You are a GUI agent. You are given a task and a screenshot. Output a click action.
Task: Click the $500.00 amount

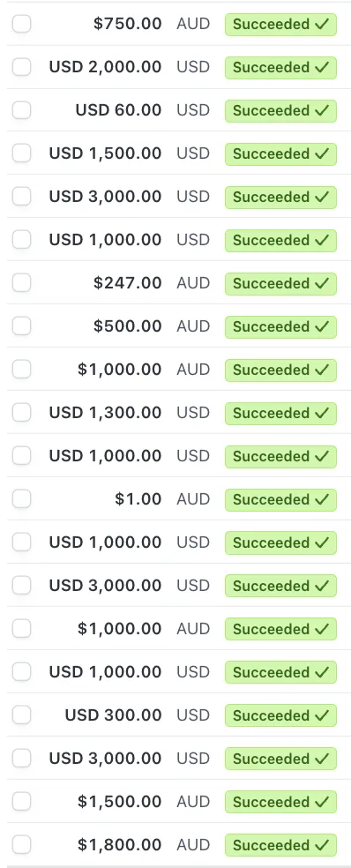[127, 326]
